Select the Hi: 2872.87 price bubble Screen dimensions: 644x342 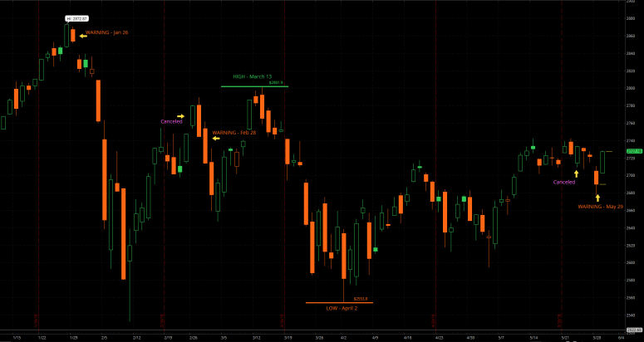(76, 17)
